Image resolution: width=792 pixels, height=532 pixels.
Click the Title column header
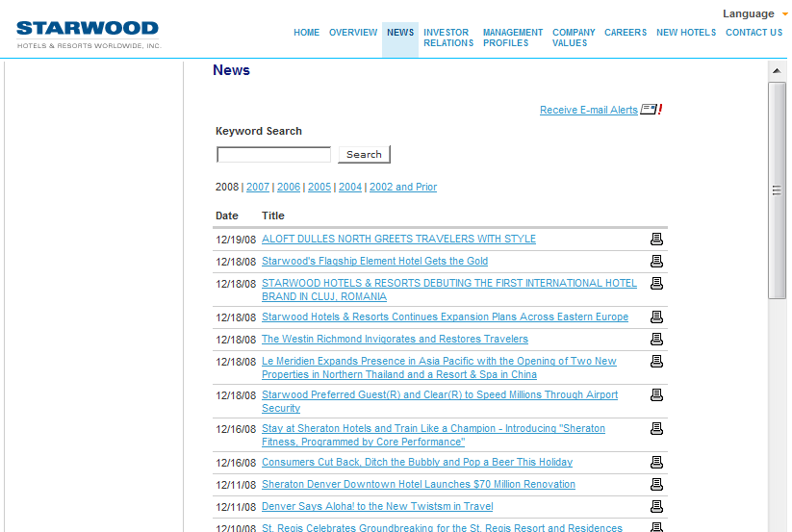pos(272,216)
